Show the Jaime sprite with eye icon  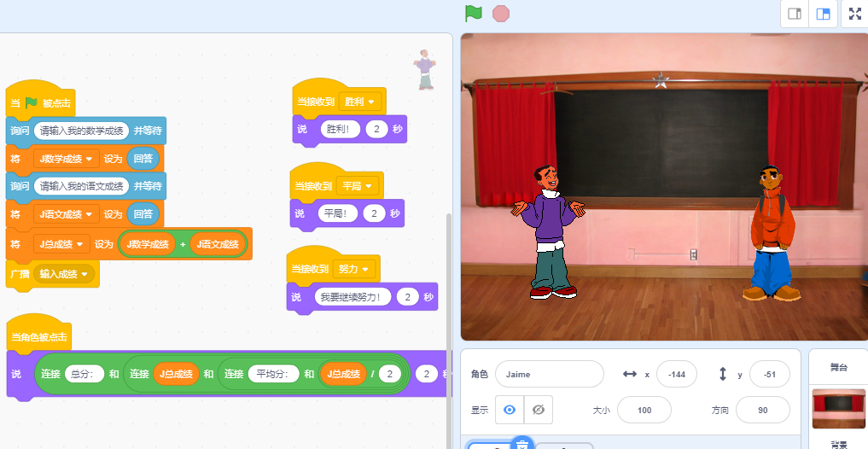510,410
